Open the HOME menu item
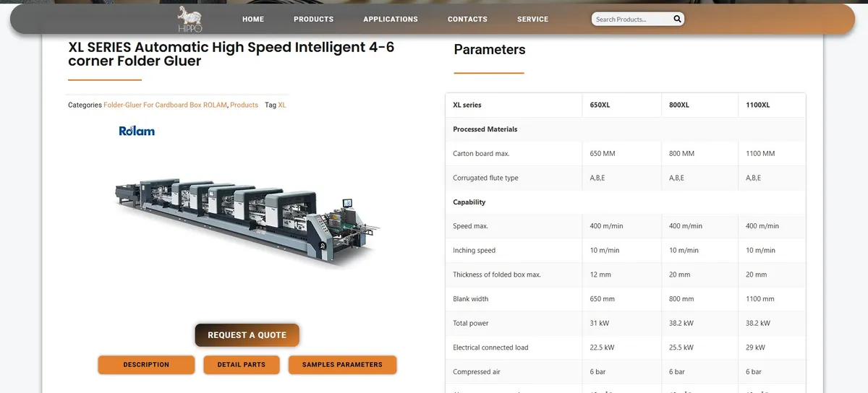The image size is (868, 393). [253, 19]
